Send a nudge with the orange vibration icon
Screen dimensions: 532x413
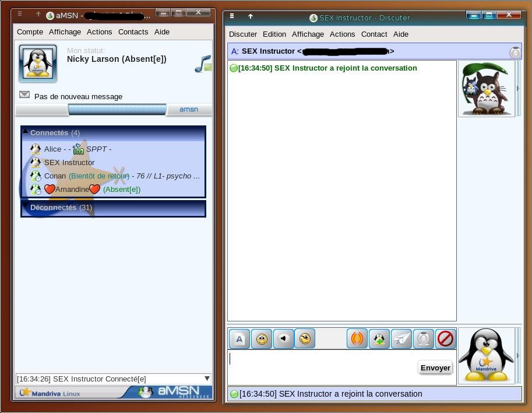(357, 338)
